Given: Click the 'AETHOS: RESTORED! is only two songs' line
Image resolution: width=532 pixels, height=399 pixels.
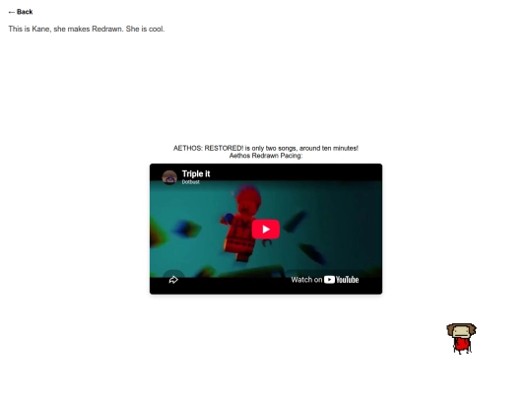Looking at the screenshot, I should 266,148.
